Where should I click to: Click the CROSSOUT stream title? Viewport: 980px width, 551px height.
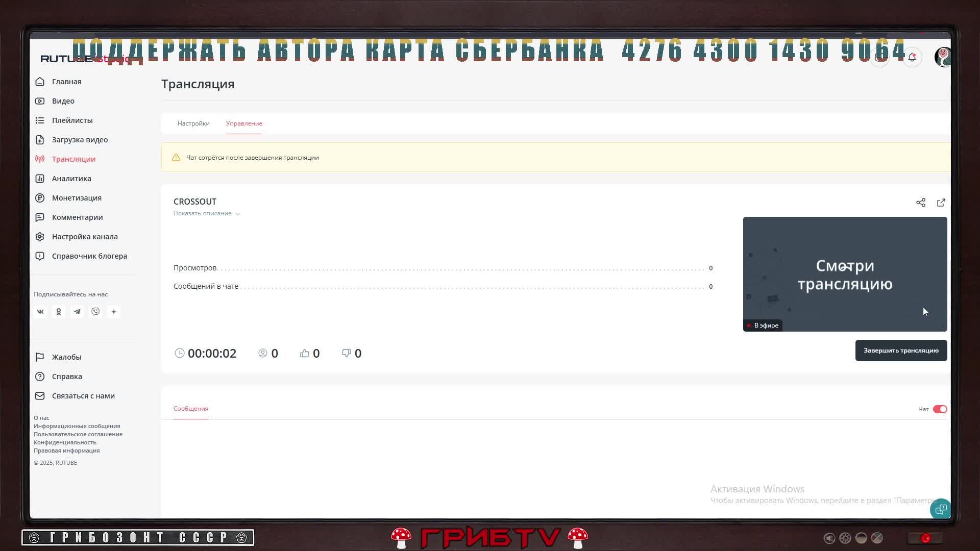pyautogui.click(x=195, y=202)
